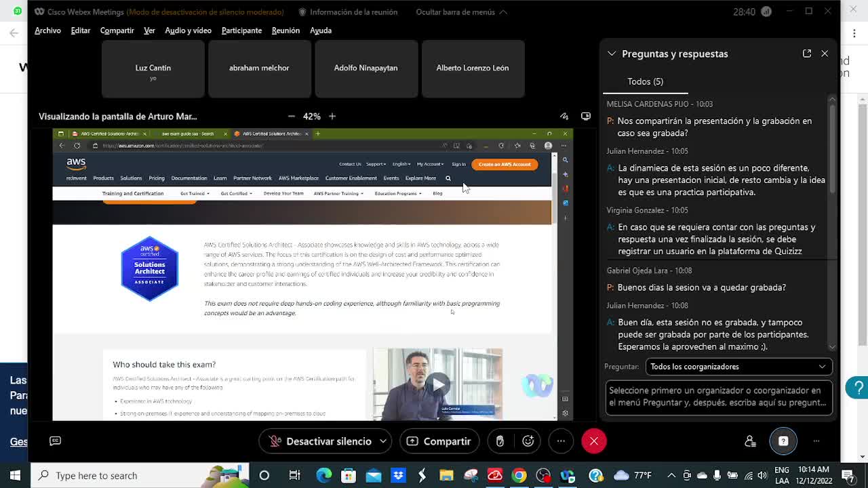Viewport: 868px width, 488px height.
Task: Click the shared screen layout icon
Action: (x=586, y=117)
